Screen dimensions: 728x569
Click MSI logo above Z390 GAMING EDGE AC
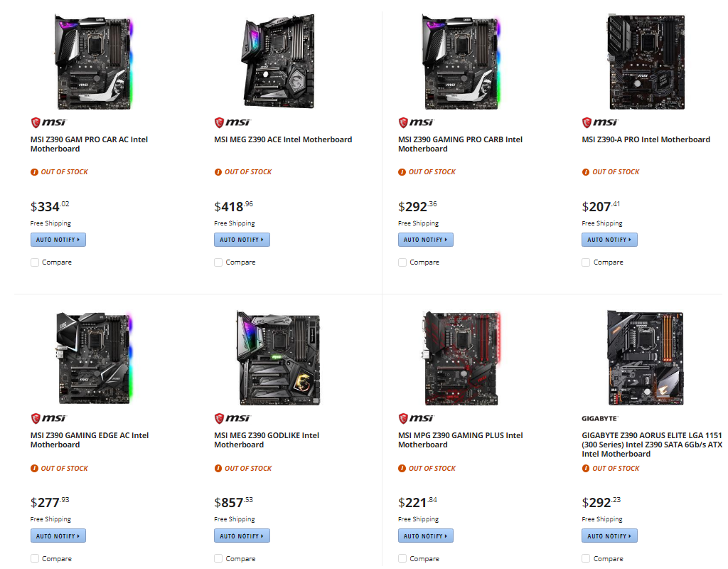coord(48,418)
